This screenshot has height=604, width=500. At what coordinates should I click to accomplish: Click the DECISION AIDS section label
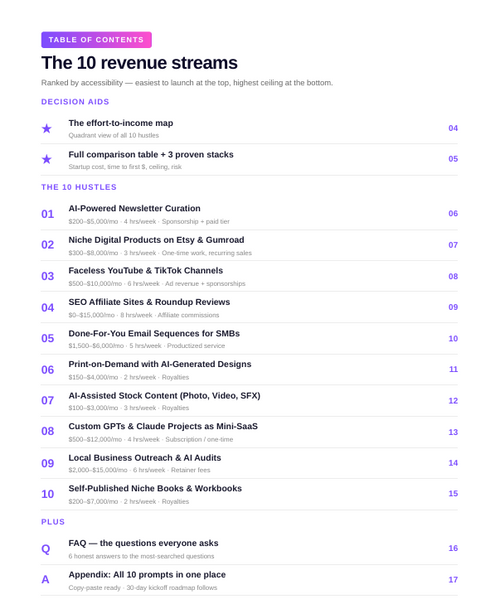(75, 102)
